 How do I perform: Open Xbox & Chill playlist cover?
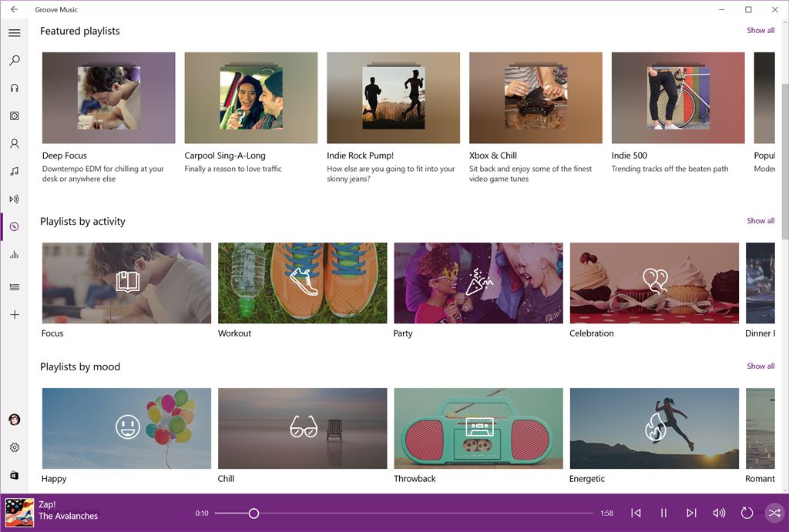(536, 98)
